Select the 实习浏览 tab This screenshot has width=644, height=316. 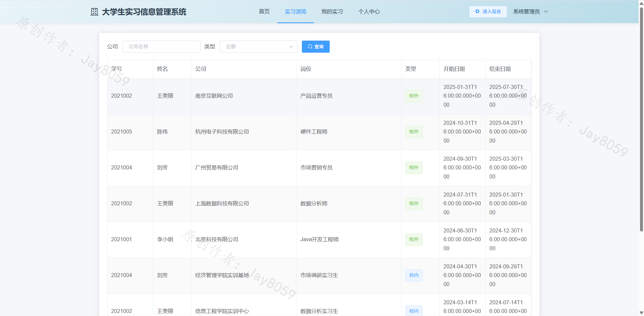[296, 12]
